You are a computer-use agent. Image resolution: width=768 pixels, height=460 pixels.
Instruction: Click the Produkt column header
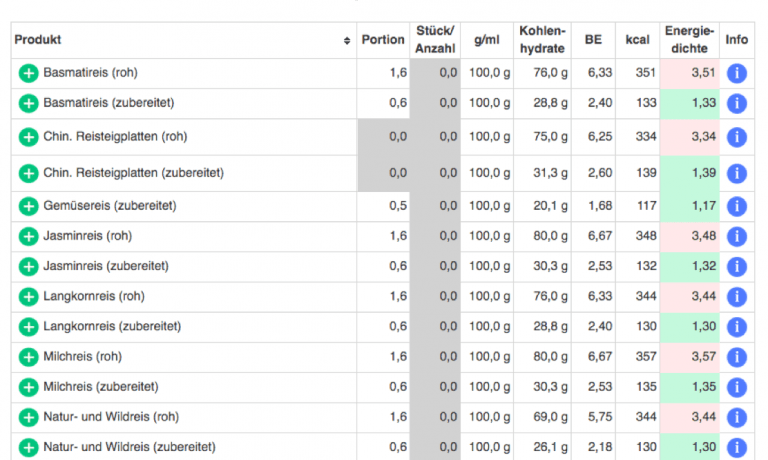click(x=38, y=41)
